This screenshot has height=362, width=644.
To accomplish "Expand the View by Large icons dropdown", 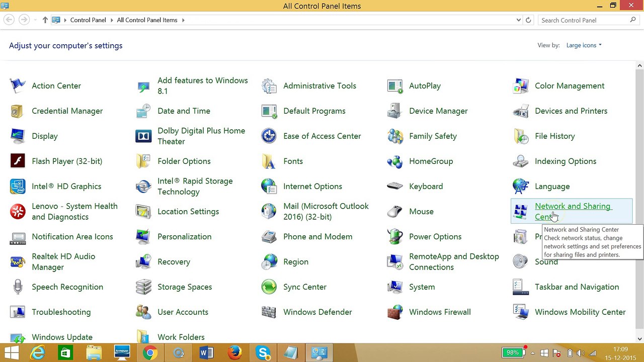I will [584, 45].
